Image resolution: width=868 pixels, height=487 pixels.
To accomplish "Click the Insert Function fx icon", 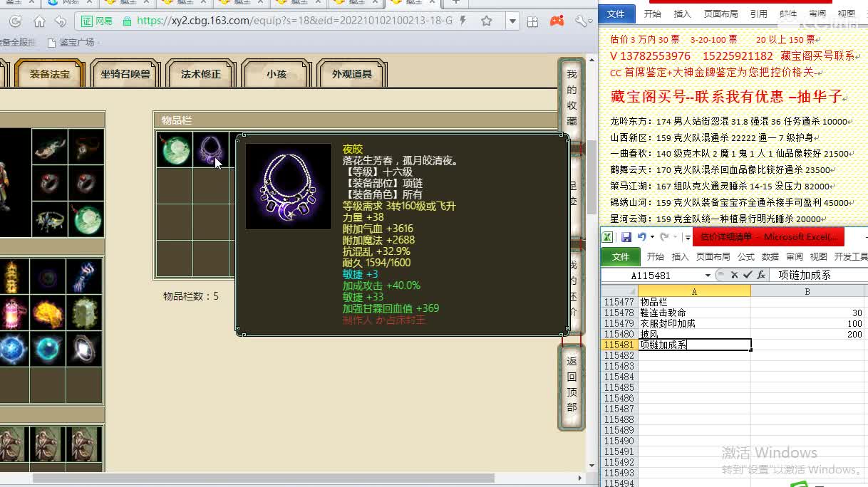I will pyautogui.click(x=761, y=275).
